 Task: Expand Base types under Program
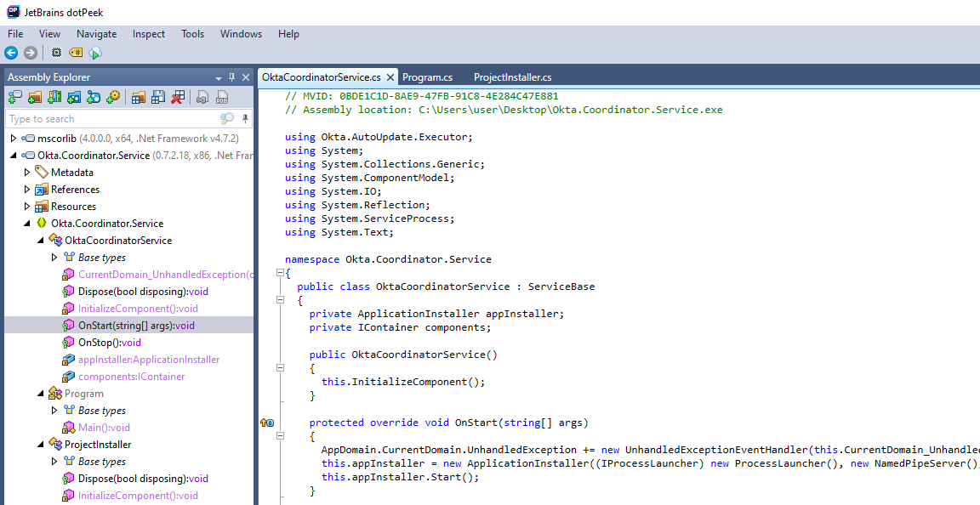[x=54, y=410]
